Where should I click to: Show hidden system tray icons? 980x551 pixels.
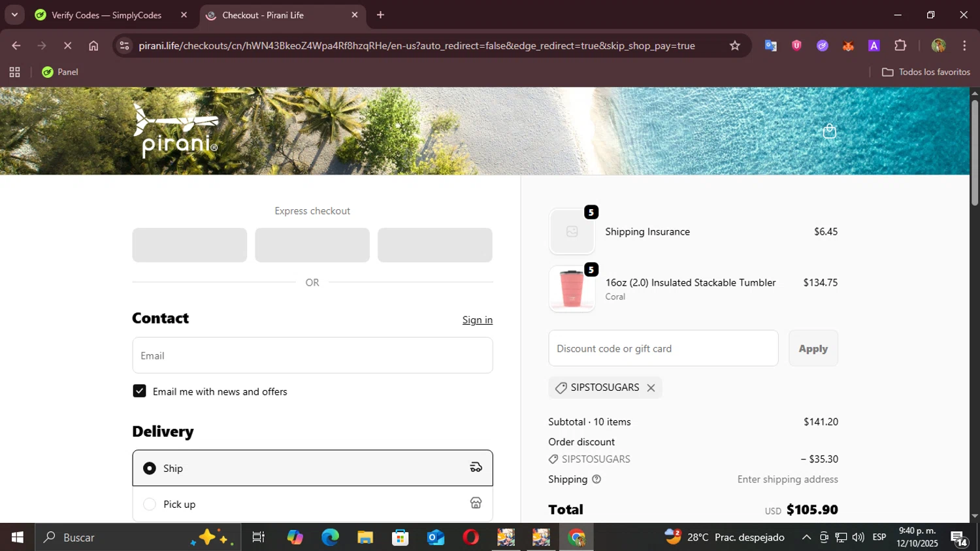[x=806, y=537]
